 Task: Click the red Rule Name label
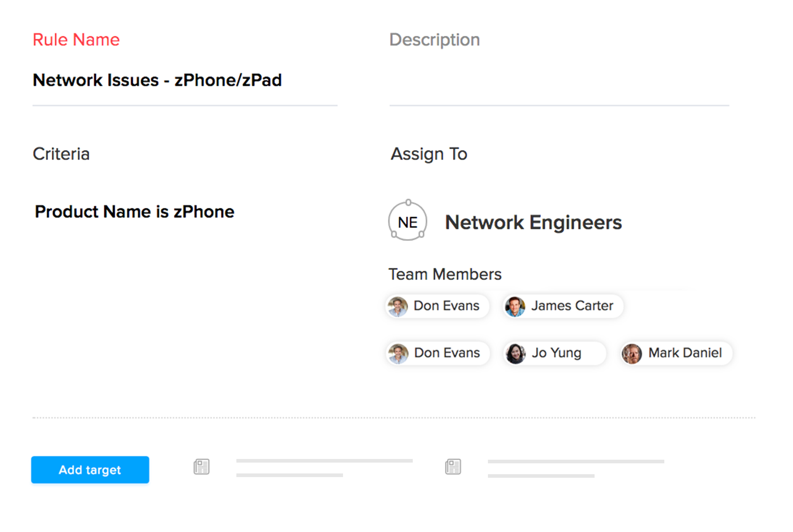pos(76,40)
